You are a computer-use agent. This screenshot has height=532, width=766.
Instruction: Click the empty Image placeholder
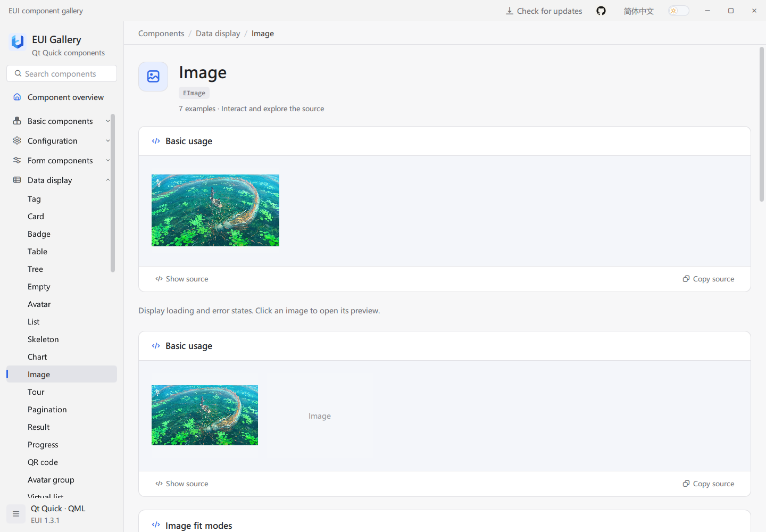click(320, 415)
